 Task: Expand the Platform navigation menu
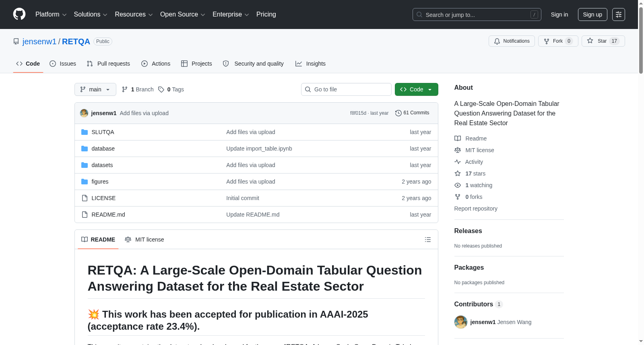click(51, 14)
